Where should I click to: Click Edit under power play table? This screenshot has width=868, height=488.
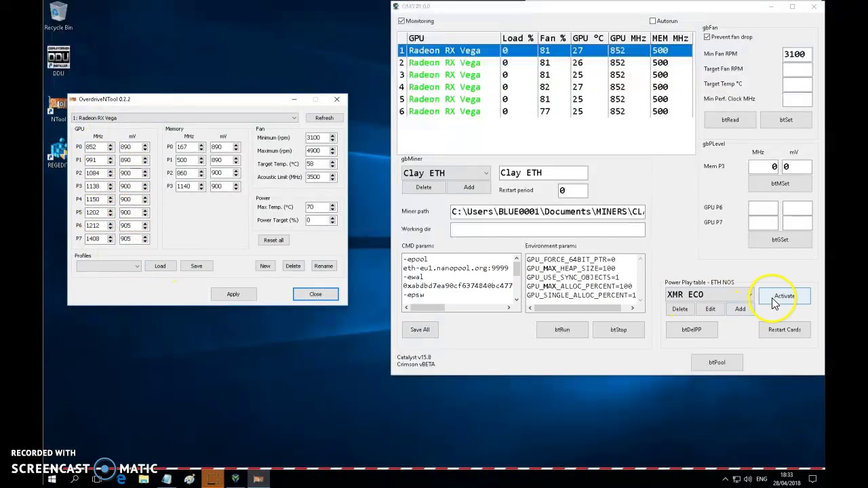[710, 309]
